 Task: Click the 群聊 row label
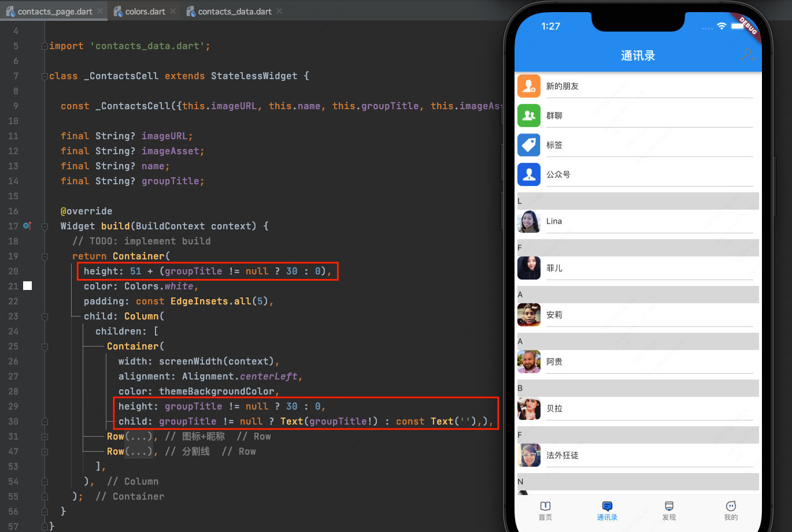(x=554, y=116)
